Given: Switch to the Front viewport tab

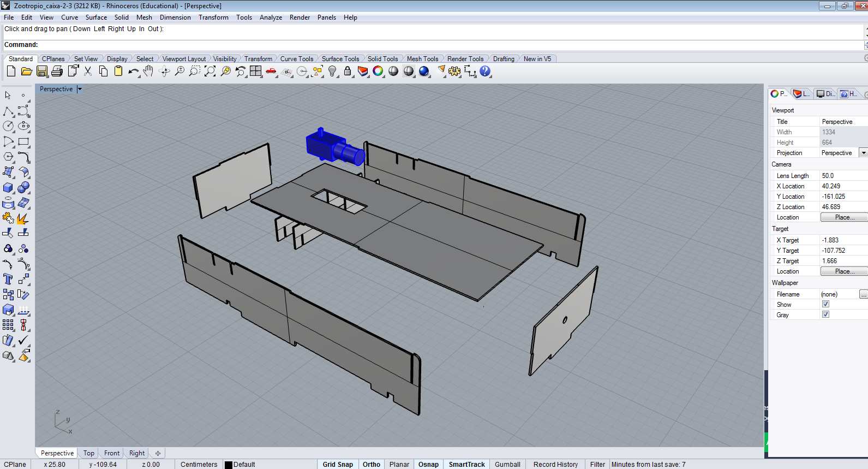Looking at the screenshot, I should click(112, 453).
